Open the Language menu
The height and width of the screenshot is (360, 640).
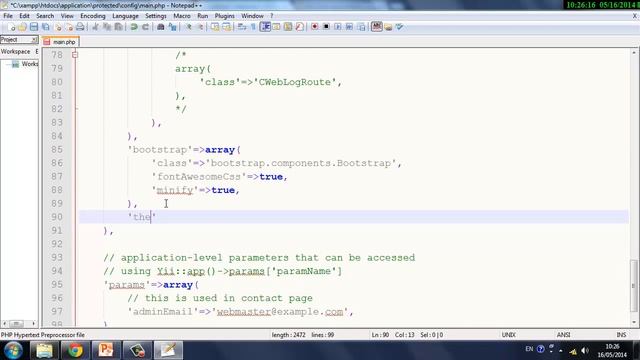(x=125, y=16)
